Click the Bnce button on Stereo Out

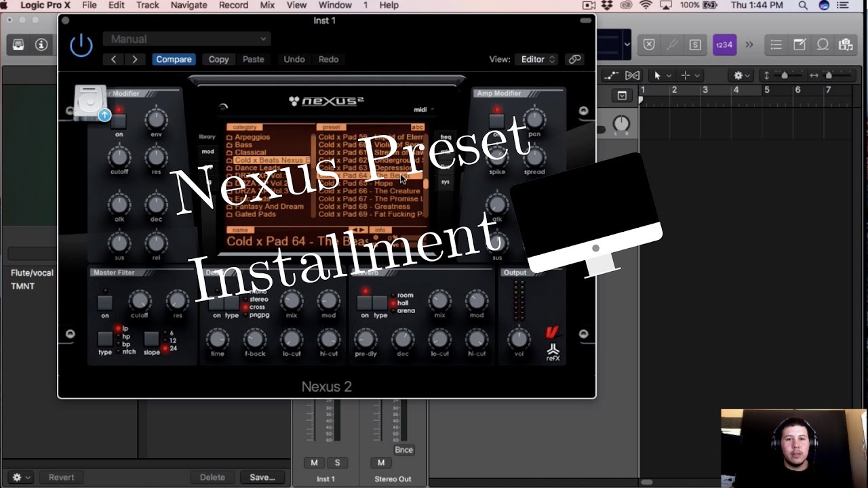pyautogui.click(x=403, y=449)
